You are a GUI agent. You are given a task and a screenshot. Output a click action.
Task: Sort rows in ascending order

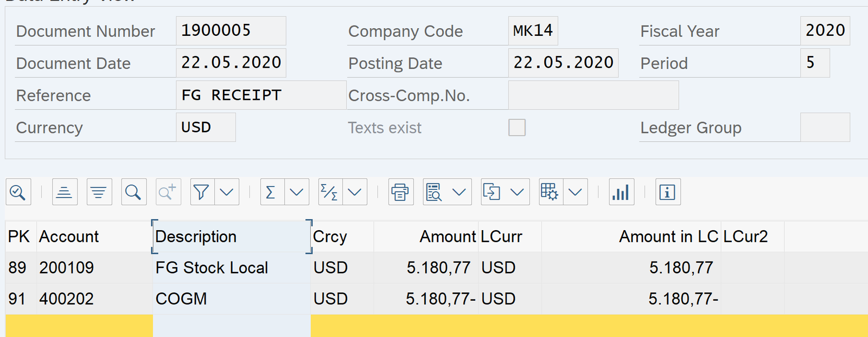[x=65, y=192]
